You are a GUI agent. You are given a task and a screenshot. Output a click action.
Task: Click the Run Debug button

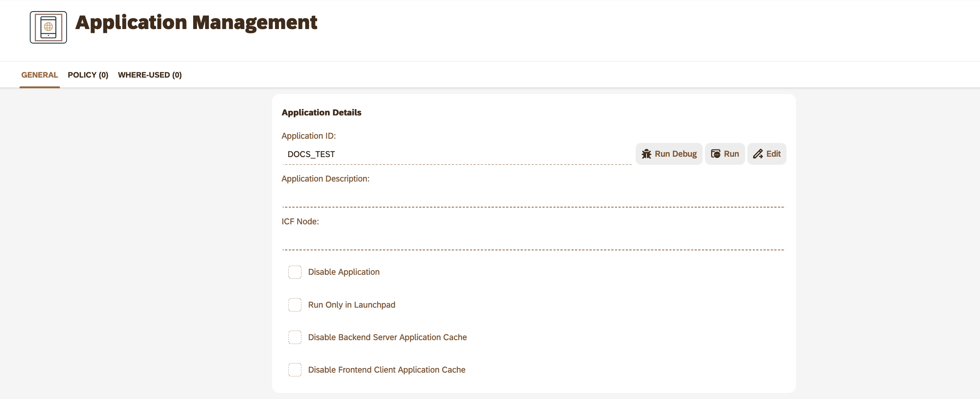[669, 153]
